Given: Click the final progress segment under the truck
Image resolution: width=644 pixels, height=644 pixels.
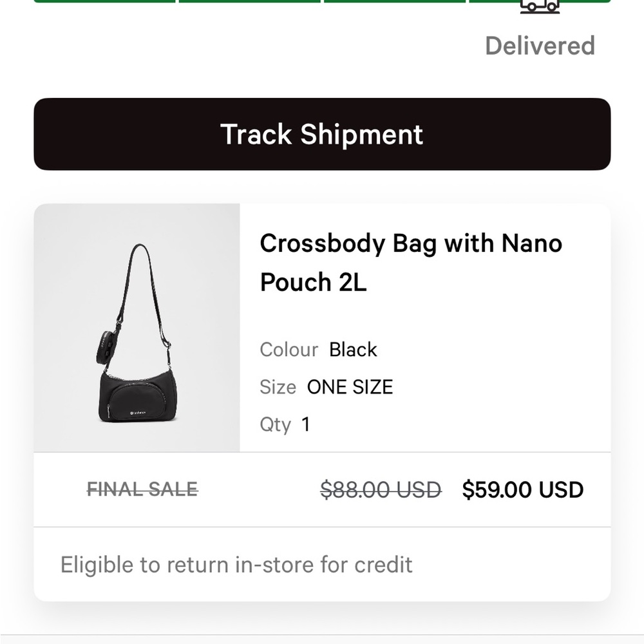Looking at the screenshot, I should pyautogui.click(x=540, y=2).
